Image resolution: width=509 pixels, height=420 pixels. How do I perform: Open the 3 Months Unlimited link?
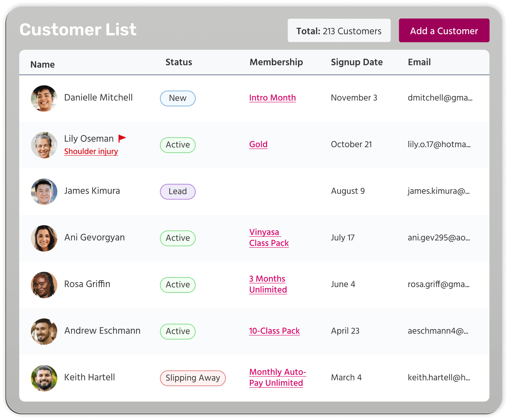[268, 284]
